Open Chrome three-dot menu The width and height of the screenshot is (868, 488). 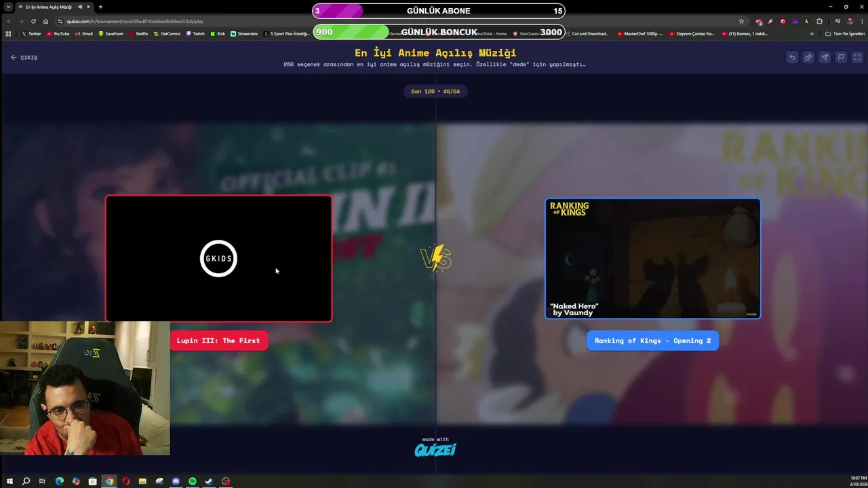tap(861, 21)
